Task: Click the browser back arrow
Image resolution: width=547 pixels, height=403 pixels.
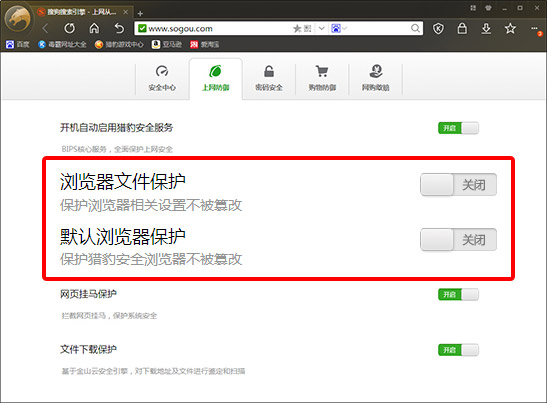Action: pyautogui.click(x=45, y=28)
